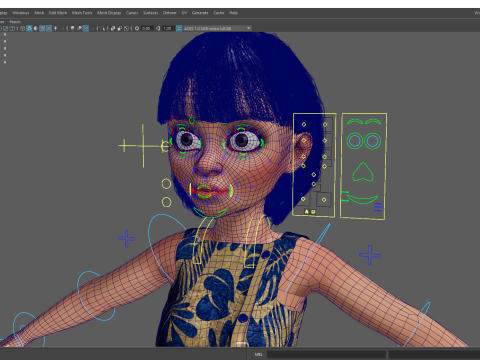Select the green smile mouth control
Viewport: 480px width, 360px height.
(x=362, y=199)
